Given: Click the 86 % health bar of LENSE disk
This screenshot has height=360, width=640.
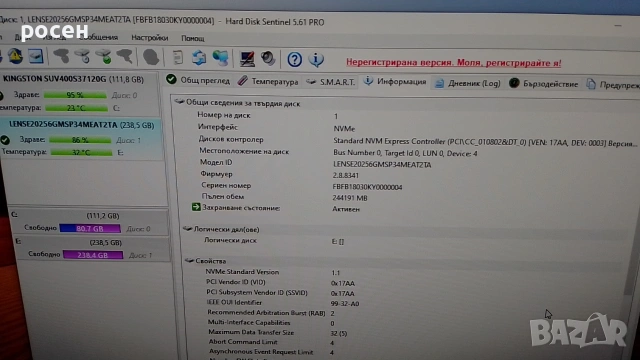Looking at the screenshot, I should [80, 140].
